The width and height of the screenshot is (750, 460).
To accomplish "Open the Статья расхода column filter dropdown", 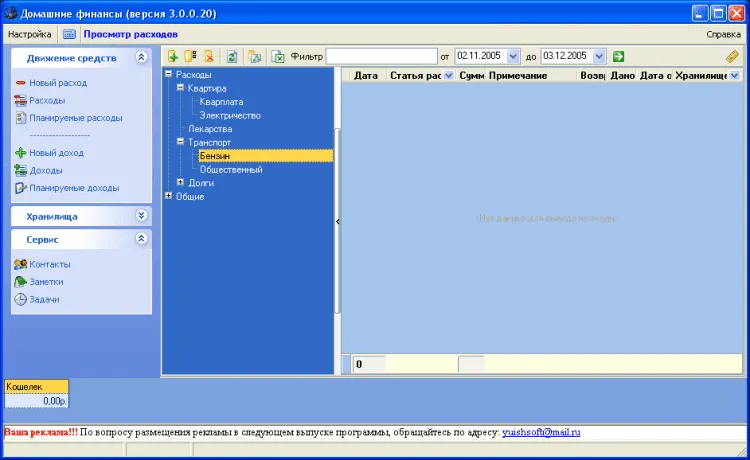I will 448,76.
